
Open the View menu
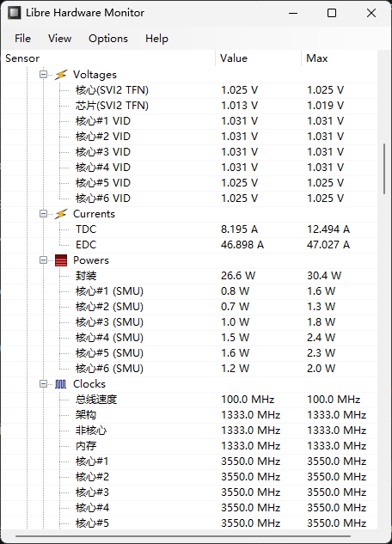[59, 38]
